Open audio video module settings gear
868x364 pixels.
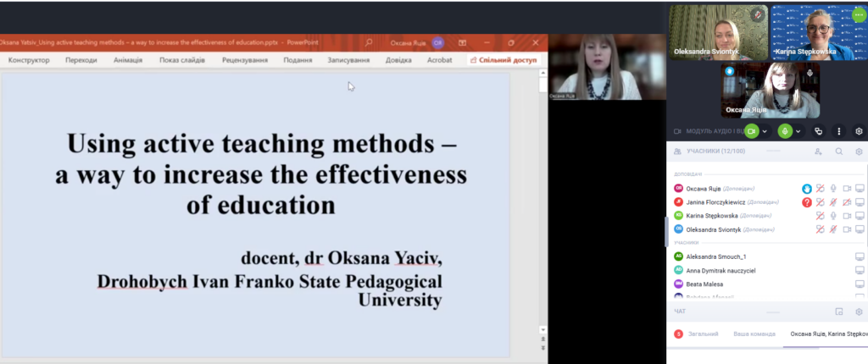[859, 131]
